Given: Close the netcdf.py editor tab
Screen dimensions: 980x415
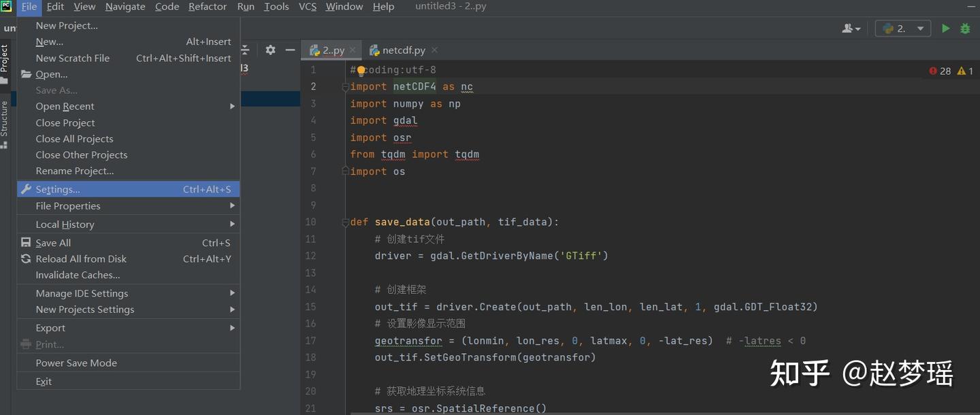Looking at the screenshot, I should coord(435,50).
